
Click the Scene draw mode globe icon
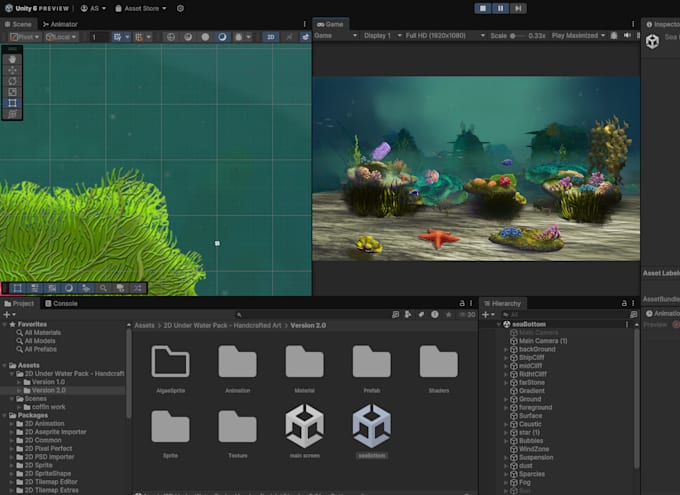(x=171, y=37)
